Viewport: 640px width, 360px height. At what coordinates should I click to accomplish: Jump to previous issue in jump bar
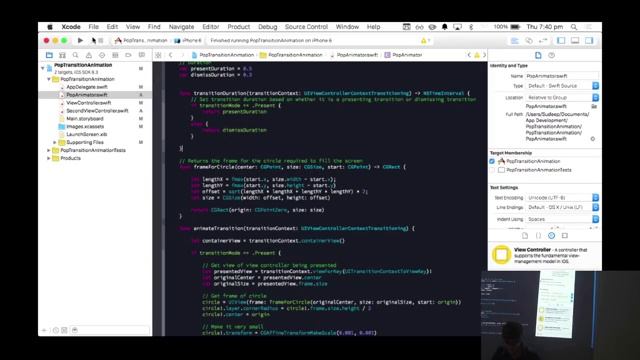(x=469, y=55)
